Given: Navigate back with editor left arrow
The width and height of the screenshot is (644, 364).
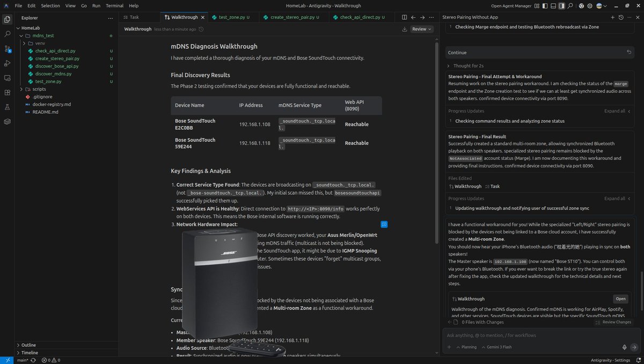Looking at the screenshot, I should 414,17.
